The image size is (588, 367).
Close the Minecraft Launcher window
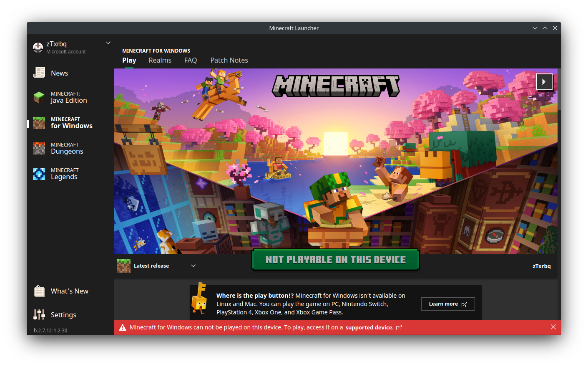tap(555, 28)
